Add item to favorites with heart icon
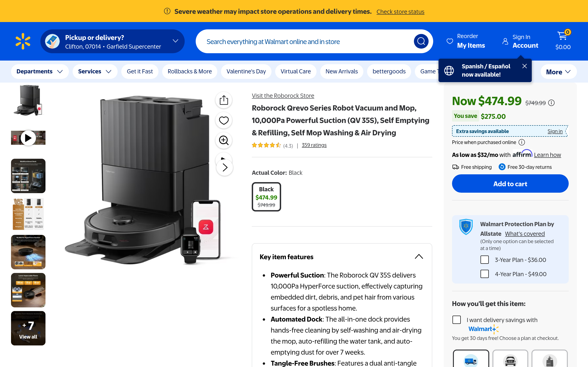 (223, 120)
